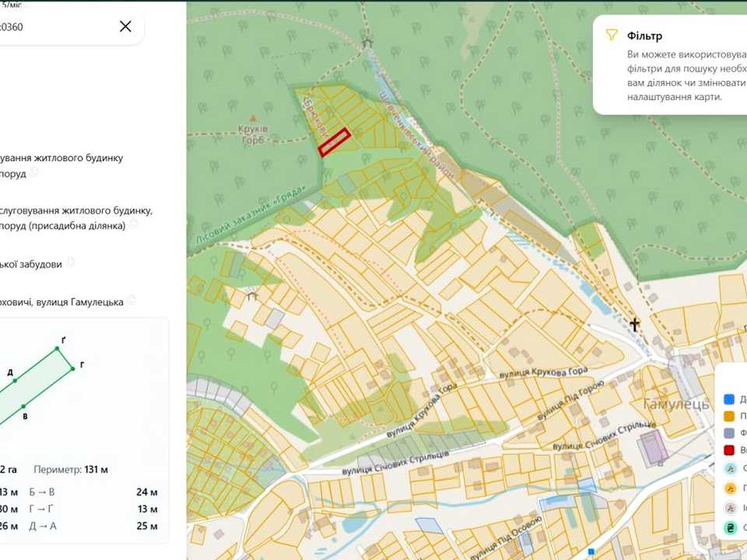Screen dimensions: 747x560
Task: Click the purple building near Гамулець
Action: tap(654, 447)
